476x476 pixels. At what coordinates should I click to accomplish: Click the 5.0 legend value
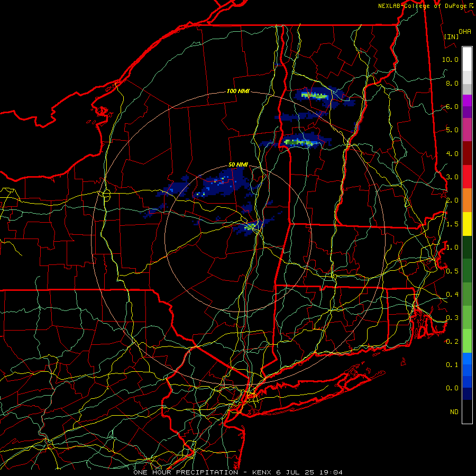(452, 130)
